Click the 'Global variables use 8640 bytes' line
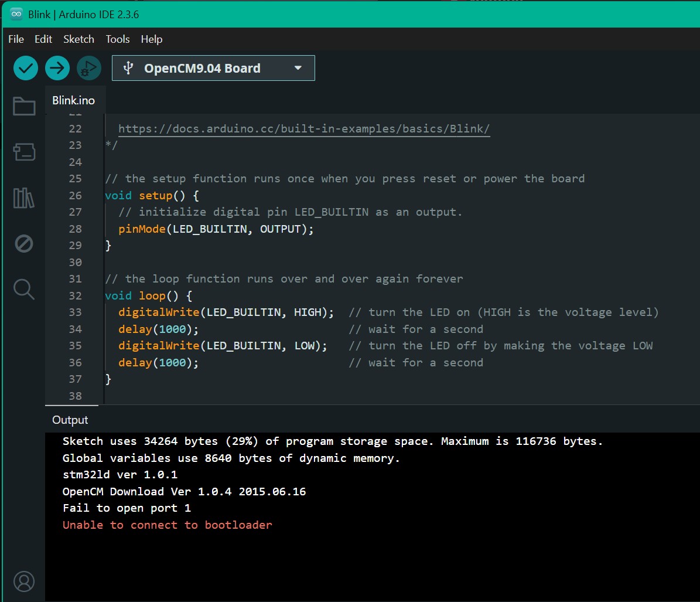This screenshot has height=602, width=700. 231,458
